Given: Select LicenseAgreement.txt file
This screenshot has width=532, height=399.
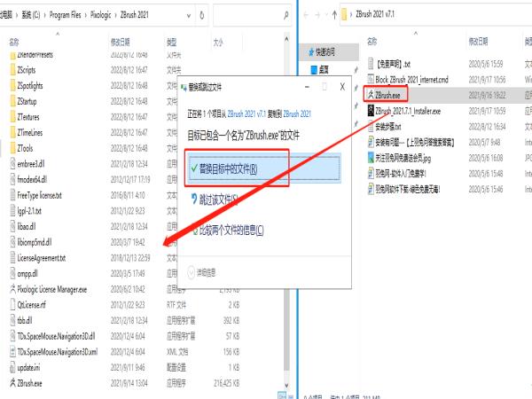Looking at the screenshot, I should (41, 258).
